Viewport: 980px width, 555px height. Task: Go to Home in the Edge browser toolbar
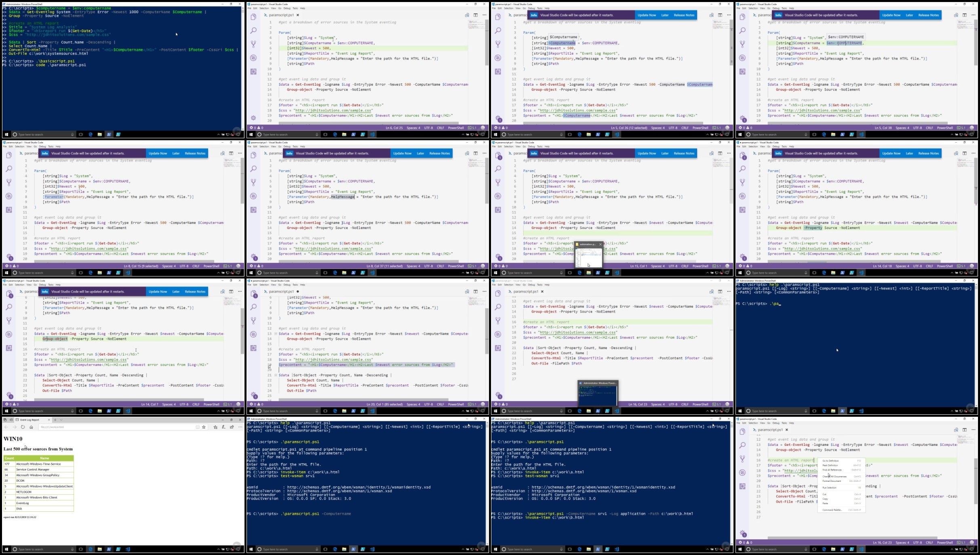click(31, 427)
